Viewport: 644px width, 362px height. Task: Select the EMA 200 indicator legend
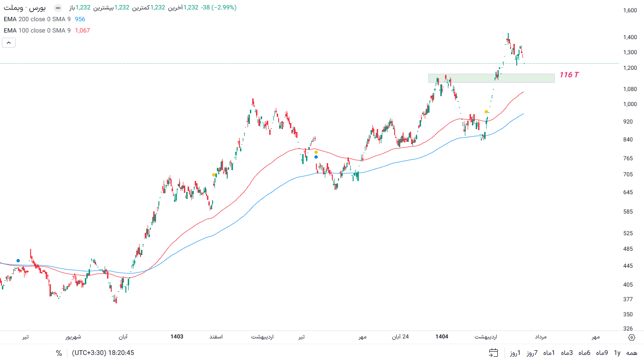tap(37, 19)
